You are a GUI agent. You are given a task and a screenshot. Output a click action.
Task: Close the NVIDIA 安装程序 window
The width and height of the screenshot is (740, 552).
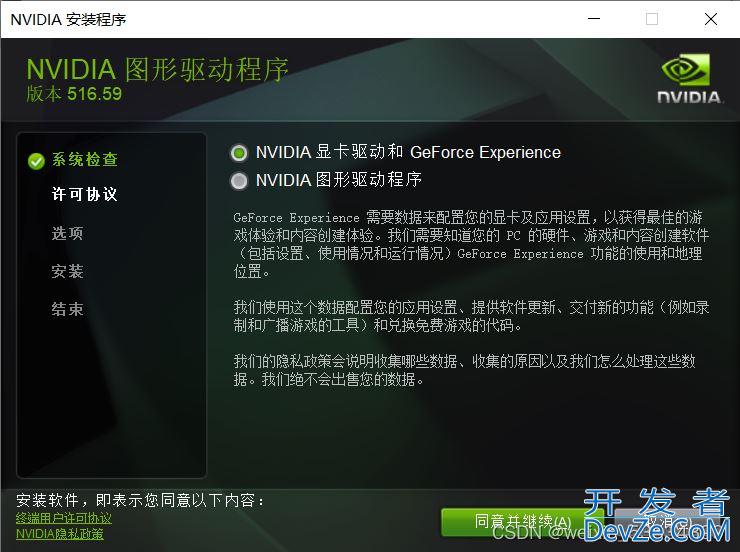coord(711,19)
